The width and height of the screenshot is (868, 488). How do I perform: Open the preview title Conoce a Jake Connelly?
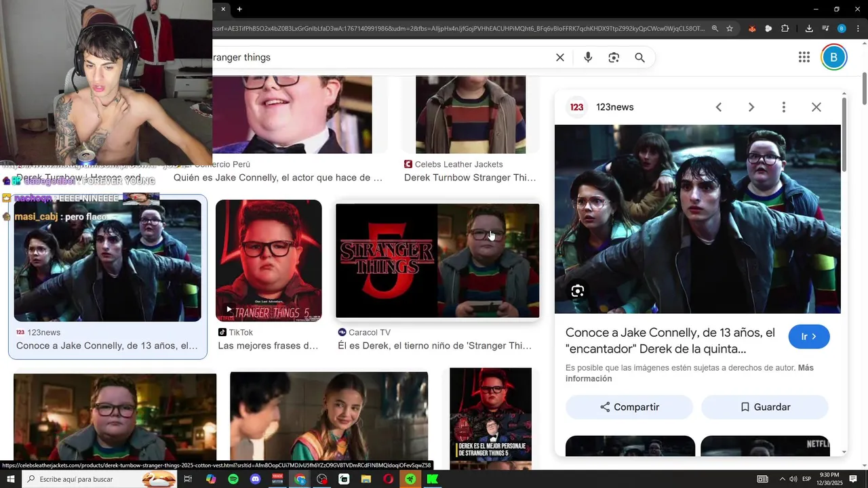click(x=670, y=341)
